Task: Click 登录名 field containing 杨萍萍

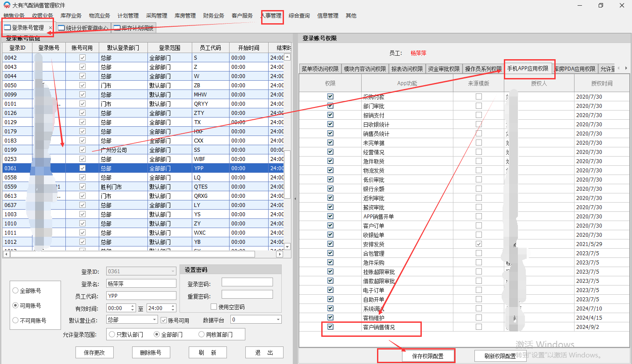Action: pyautogui.click(x=141, y=284)
